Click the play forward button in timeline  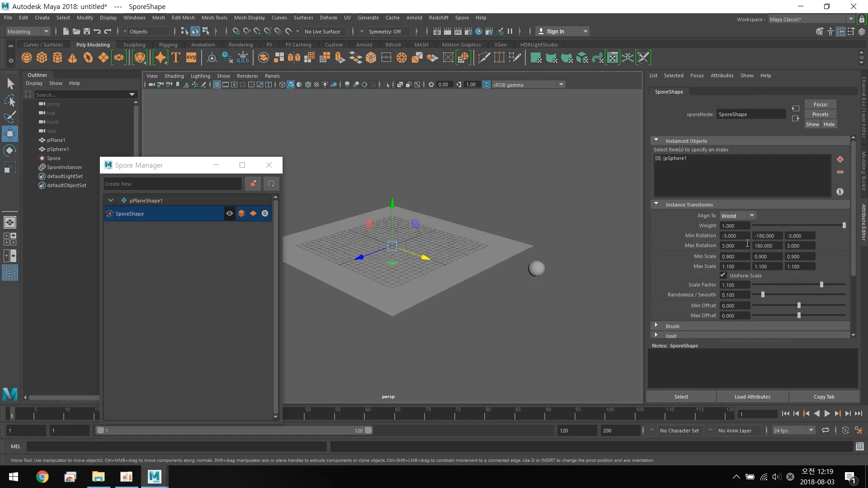(x=827, y=413)
